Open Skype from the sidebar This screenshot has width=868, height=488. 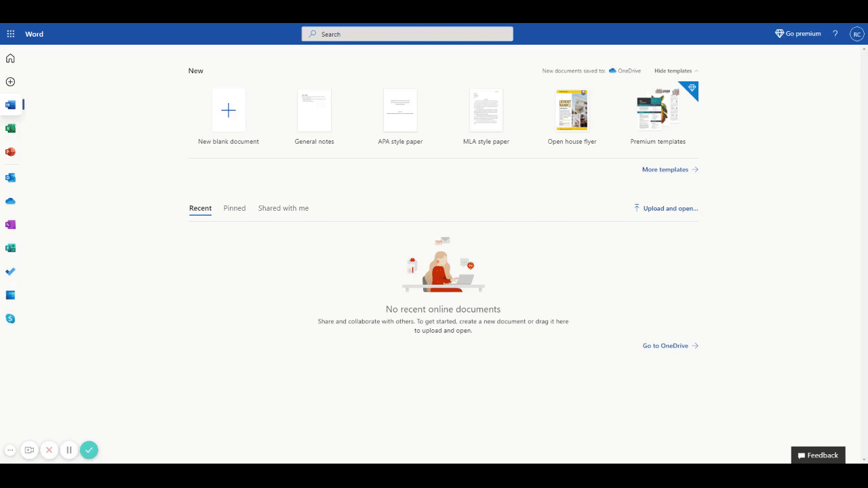pyautogui.click(x=10, y=319)
